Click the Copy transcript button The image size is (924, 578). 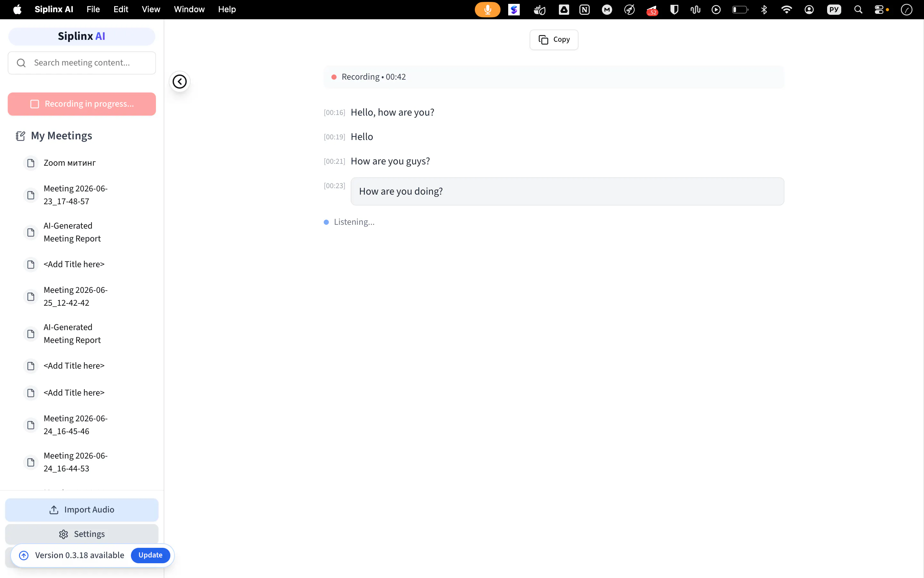tap(554, 39)
